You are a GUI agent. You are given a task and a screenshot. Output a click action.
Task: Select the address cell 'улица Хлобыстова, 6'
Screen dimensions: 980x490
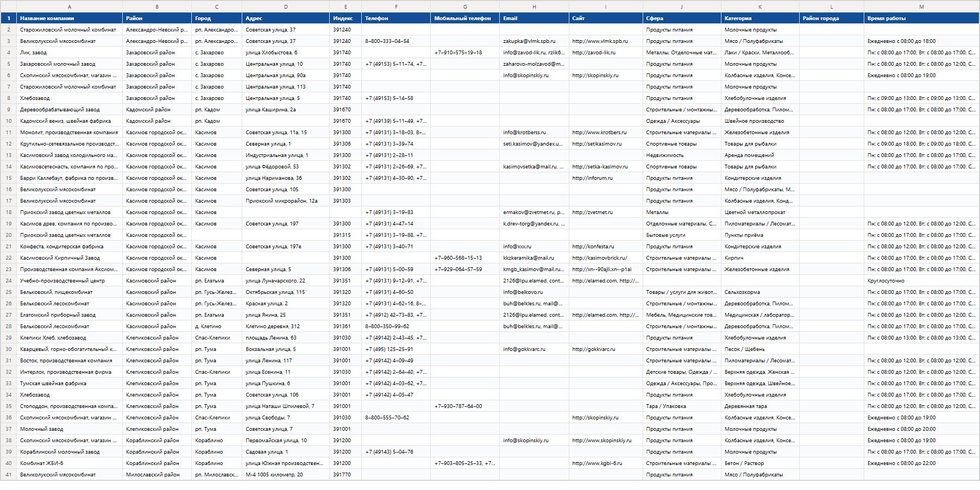[x=286, y=53]
